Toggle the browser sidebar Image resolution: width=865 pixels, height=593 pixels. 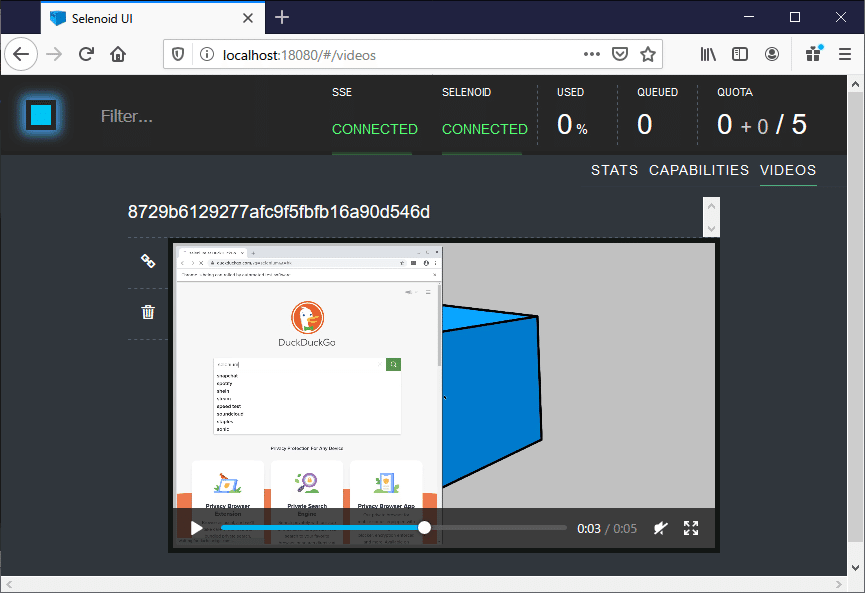pos(740,54)
